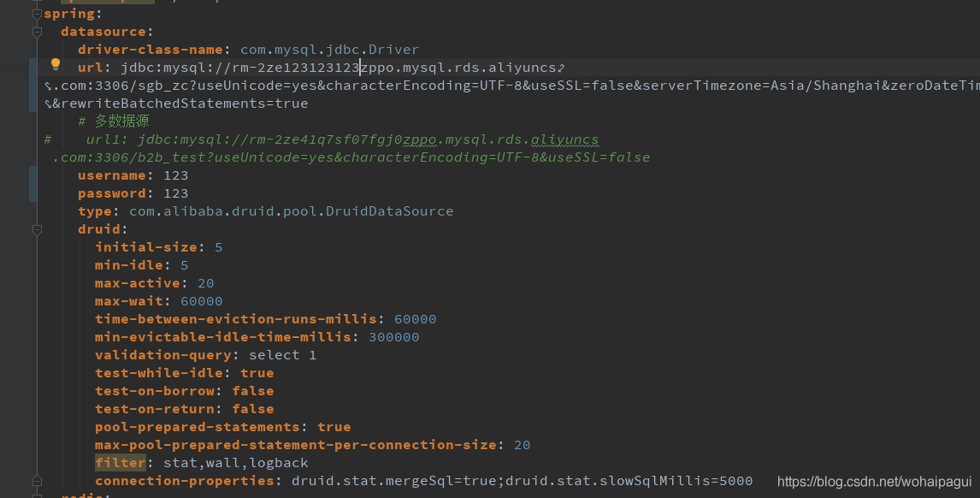This screenshot has height=498, width=980.
Task: Click the wrap indicator before .com:3306/sgb_zc
Action: 48,86
